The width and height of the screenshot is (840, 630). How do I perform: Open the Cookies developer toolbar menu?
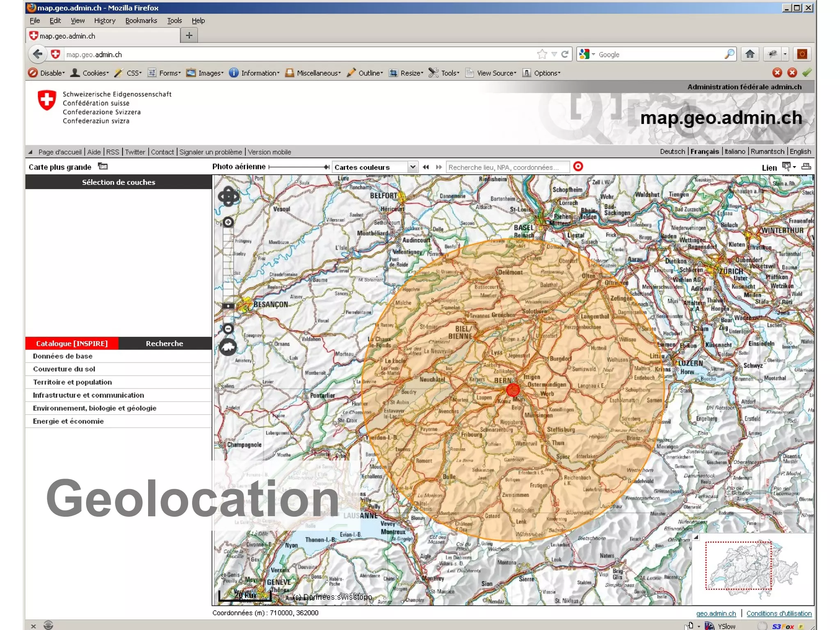click(x=90, y=73)
